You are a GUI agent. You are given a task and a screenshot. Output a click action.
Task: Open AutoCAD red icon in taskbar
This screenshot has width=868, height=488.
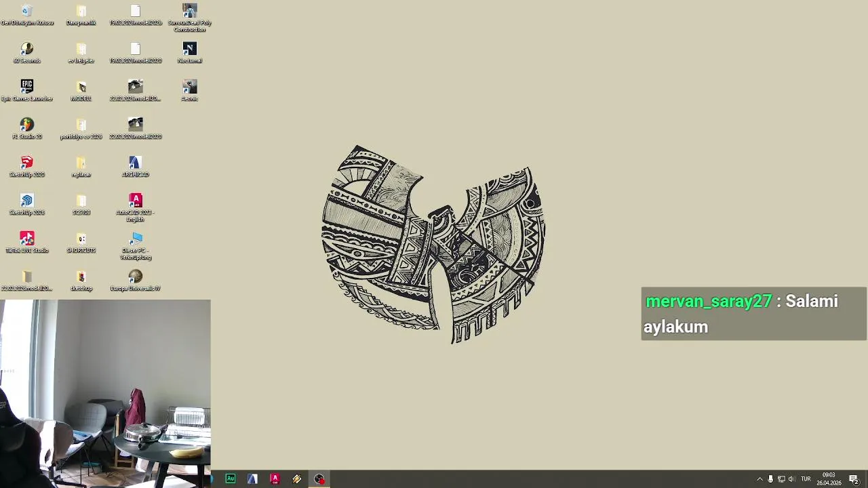point(275,479)
